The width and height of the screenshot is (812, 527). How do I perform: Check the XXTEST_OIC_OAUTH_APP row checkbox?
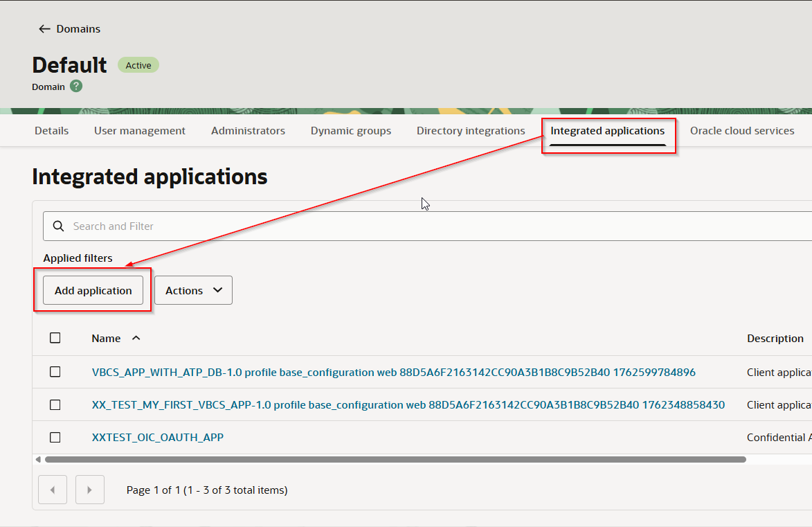click(55, 437)
